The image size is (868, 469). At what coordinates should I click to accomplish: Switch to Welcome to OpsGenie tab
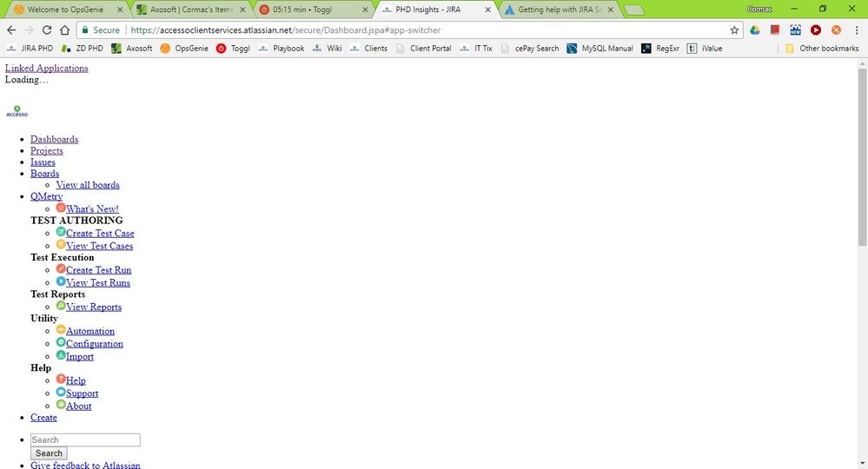tap(65, 10)
